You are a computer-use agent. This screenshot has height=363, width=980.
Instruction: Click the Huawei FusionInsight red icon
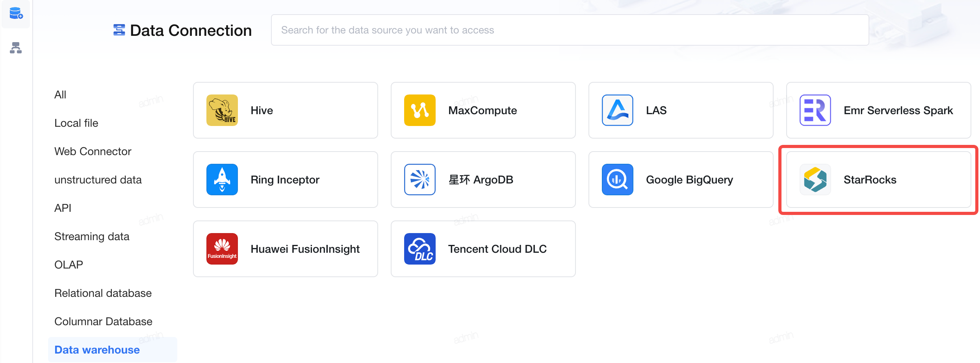[222, 249]
